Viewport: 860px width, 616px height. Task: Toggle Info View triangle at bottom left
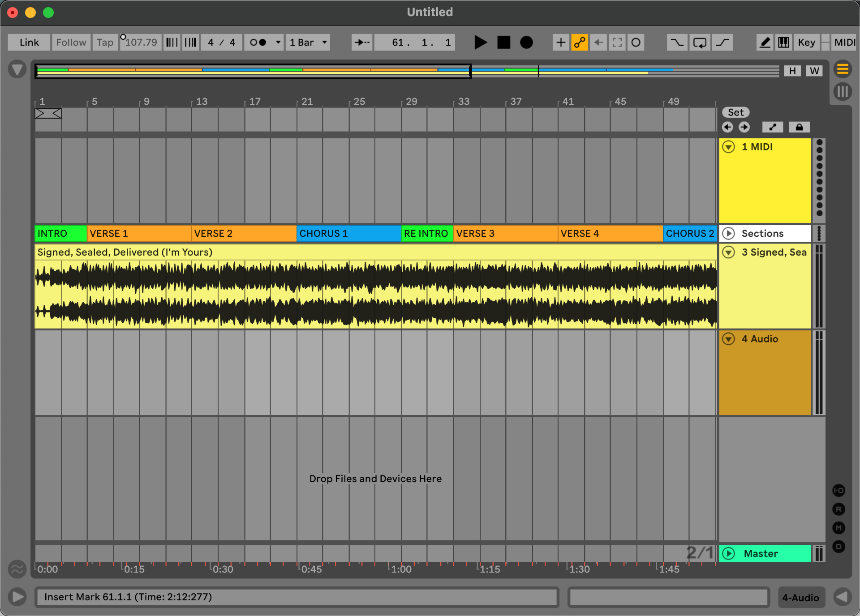click(17, 597)
